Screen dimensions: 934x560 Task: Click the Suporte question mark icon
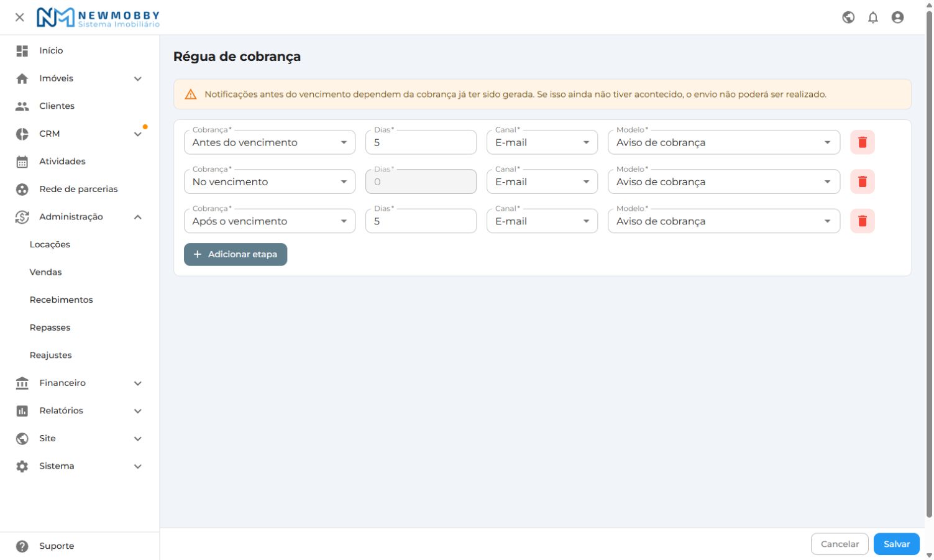(22, 546)
